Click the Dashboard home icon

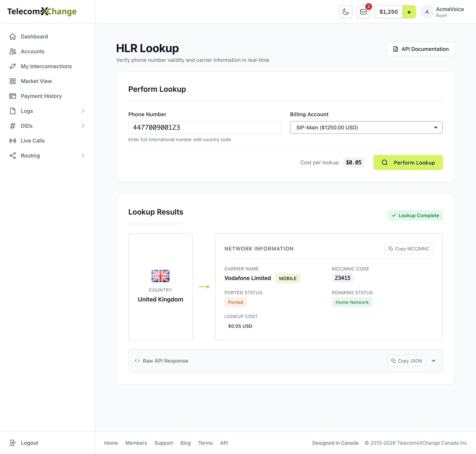(12, 37)
